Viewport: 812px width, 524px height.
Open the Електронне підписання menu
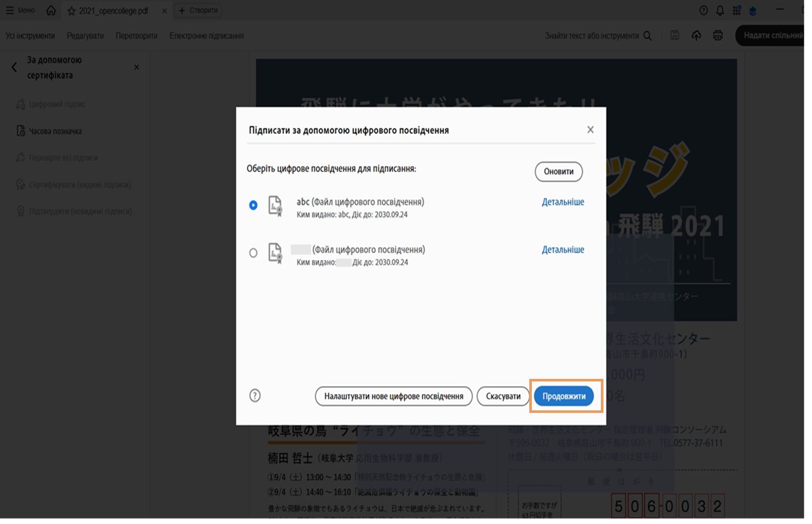[x=207, y=36]
